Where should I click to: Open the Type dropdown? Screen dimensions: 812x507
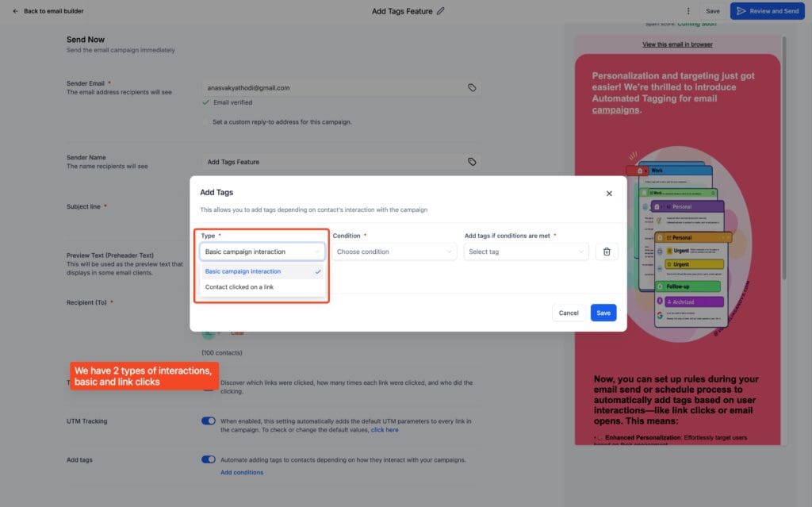pos(262,251)
